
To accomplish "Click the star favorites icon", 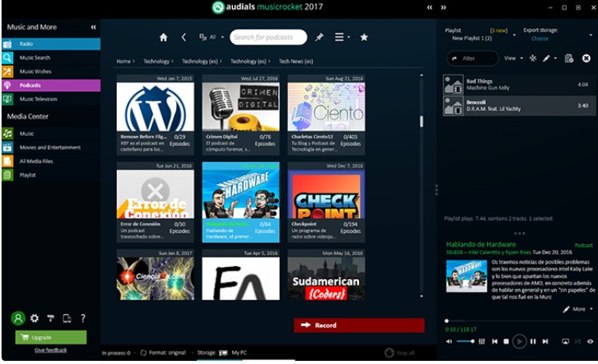I will (x=364, y=37).
